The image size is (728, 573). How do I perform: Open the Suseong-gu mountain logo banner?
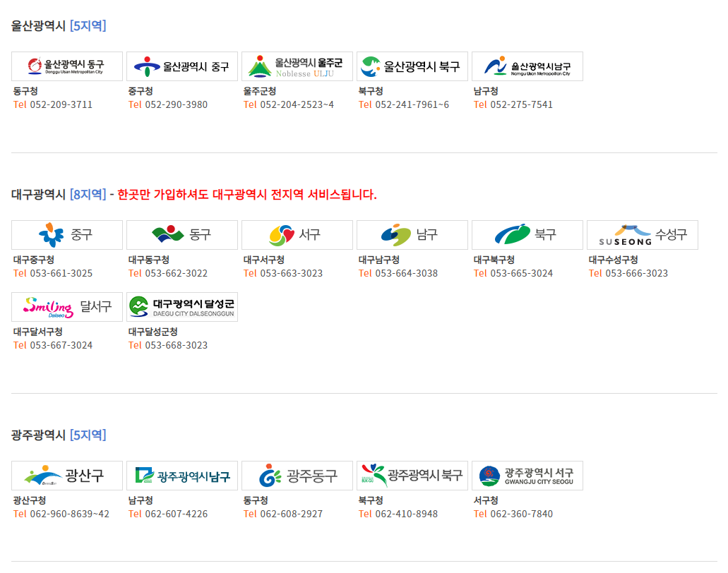pyautogui.click(x=642, y=235)
